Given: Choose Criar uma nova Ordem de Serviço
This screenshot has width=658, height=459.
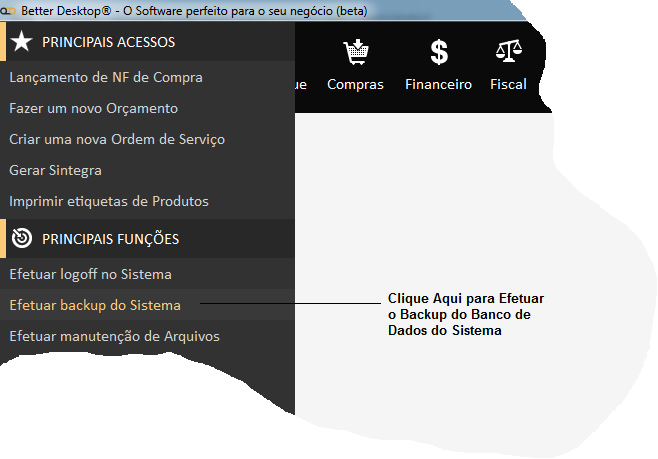Looking at the screenshot, I should click(x=117, y=139).
